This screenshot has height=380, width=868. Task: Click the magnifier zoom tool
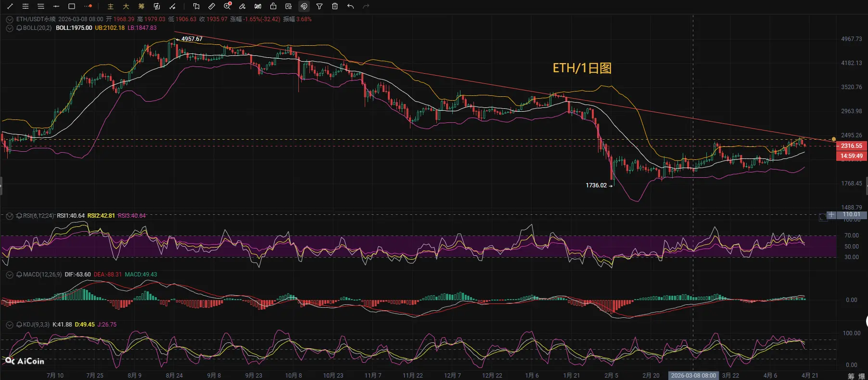228,6
